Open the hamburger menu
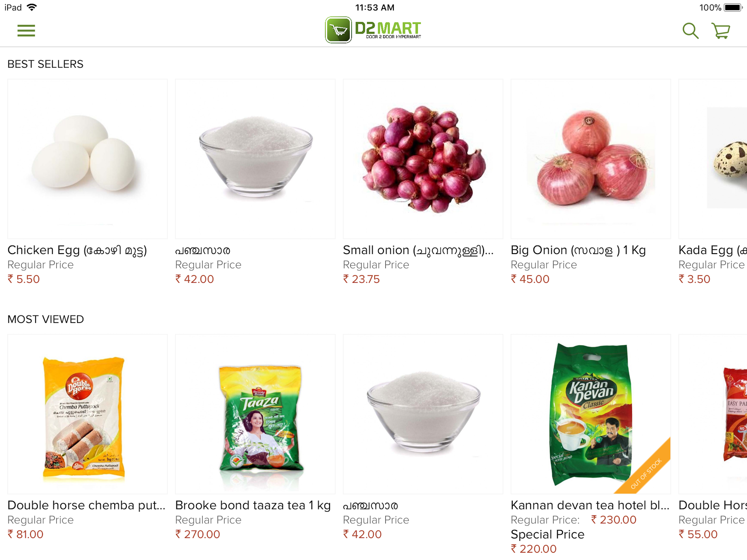Viewport: 747px width, 560px height. pos(26,30)
